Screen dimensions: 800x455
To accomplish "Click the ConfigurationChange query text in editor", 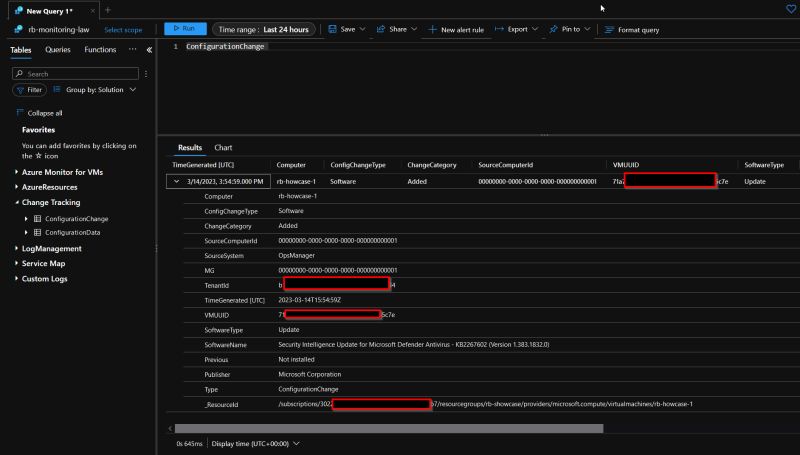I will (x=225, y=46).
